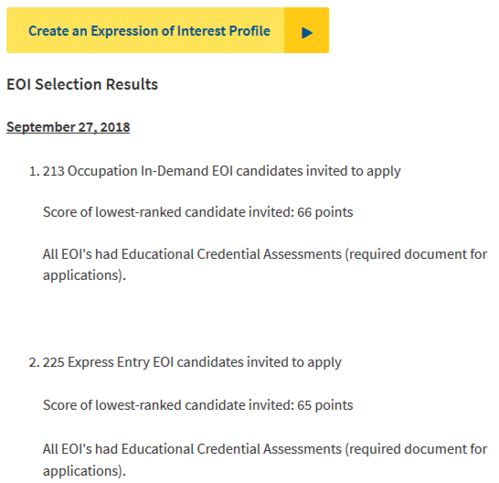Open Create an Expression of Interest Profile
Viewport: 499px width, 483px height.
pos(168,30)
